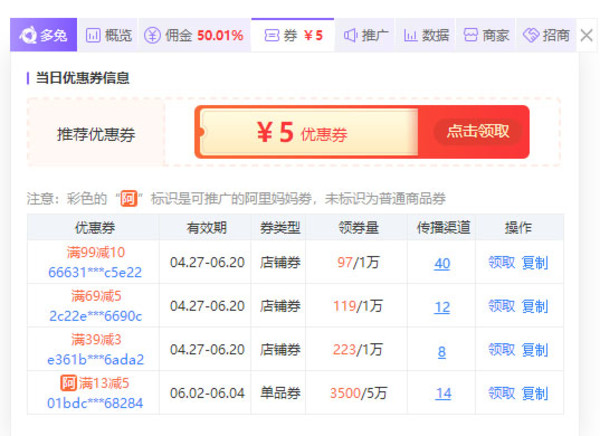
Task: Click the 满99减10 coupon name
Action: (x=96, y=252)
